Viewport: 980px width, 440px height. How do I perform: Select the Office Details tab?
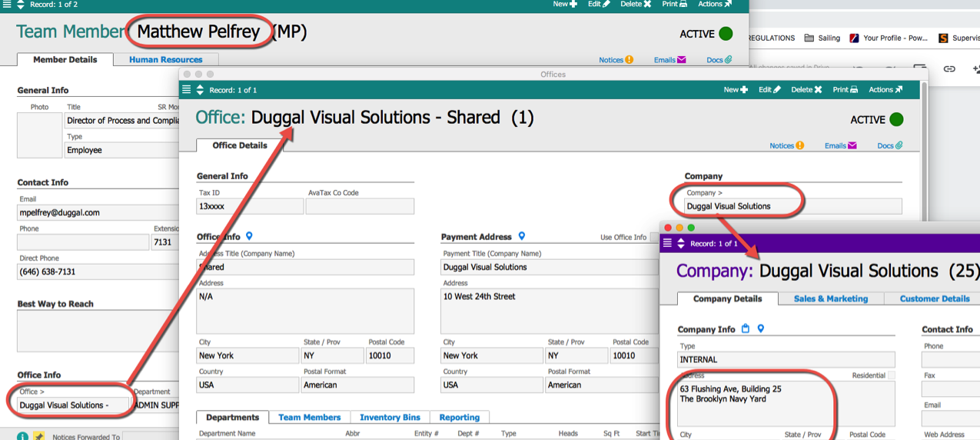click(x=240, y=145)
